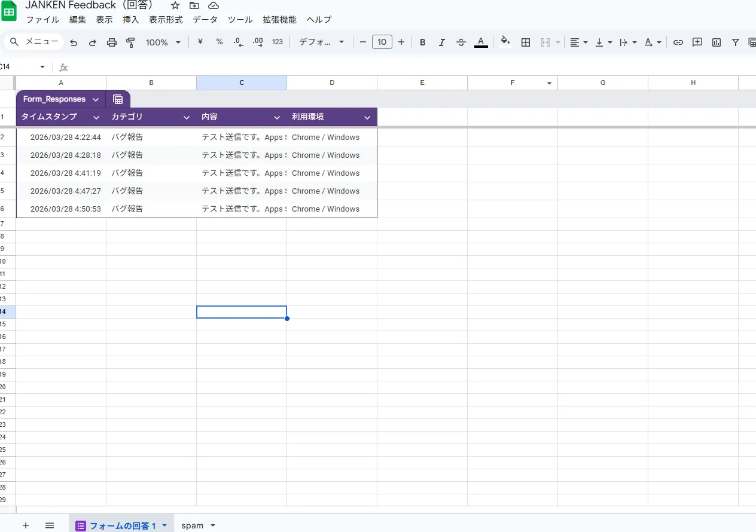Insert a chart
This screenshot has width=756, height=532.
coord(717,42)
